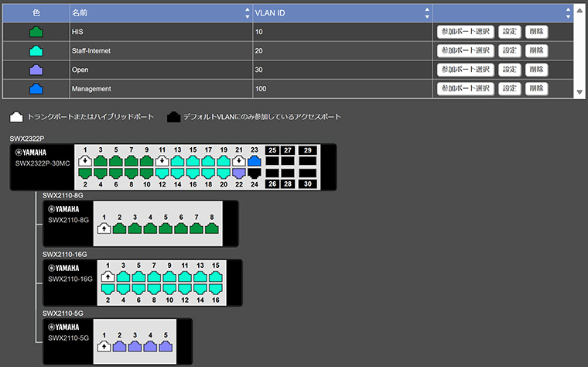Image resolution: width=588 pixels, height=367 pixels.
Task: Select trunk port 1 on the SWX2322P switch
Action: (x=84, y=162)
